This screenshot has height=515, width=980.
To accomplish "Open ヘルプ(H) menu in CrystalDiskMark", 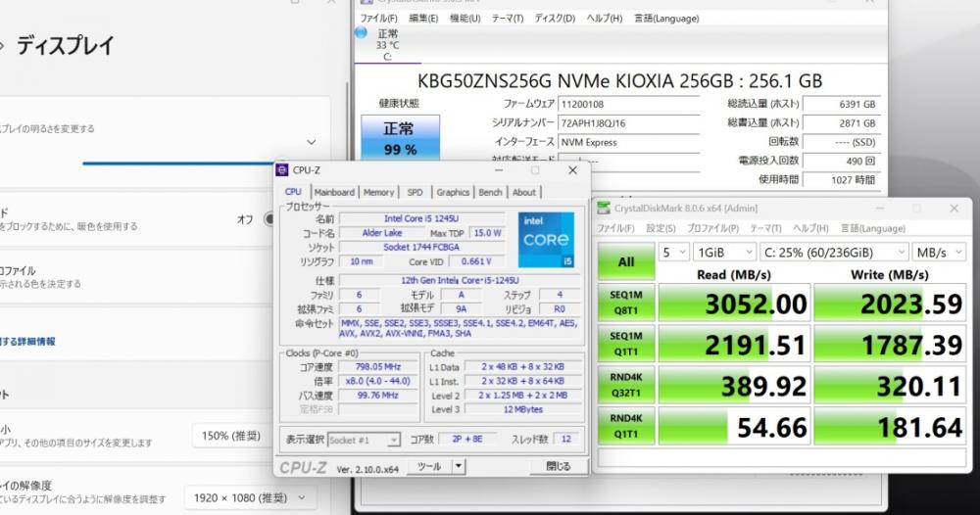I will pyautogui.click(x=810, y=228).
